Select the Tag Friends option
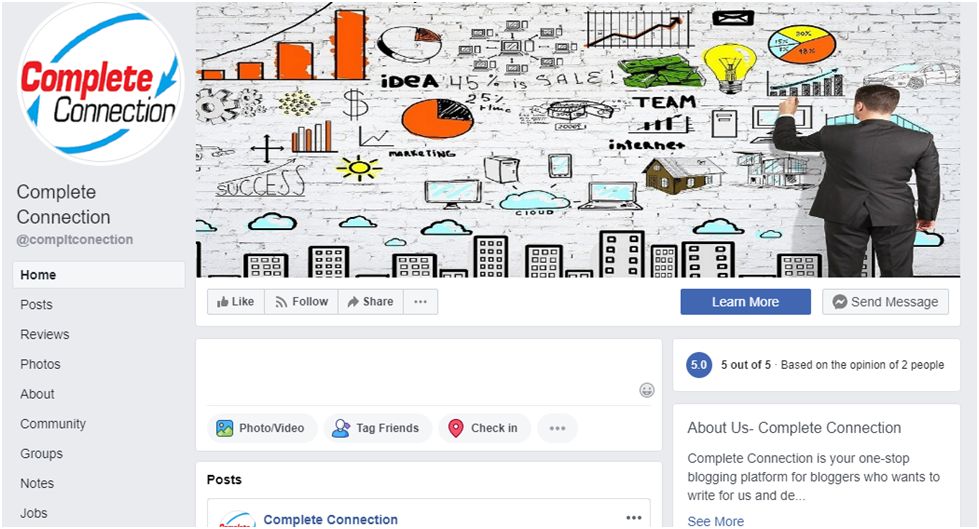The height and width of the screenshot is (529, 979). coord(377,428)
